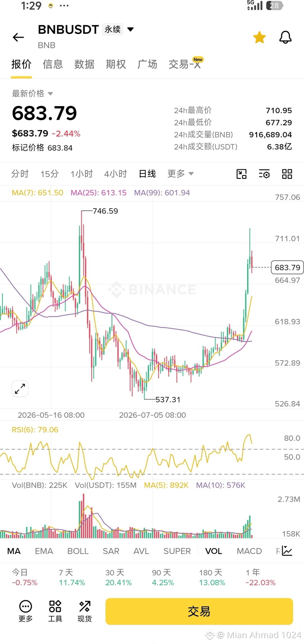Tap the MA(7): 651.50 label
304x644 pixels.
37,193
